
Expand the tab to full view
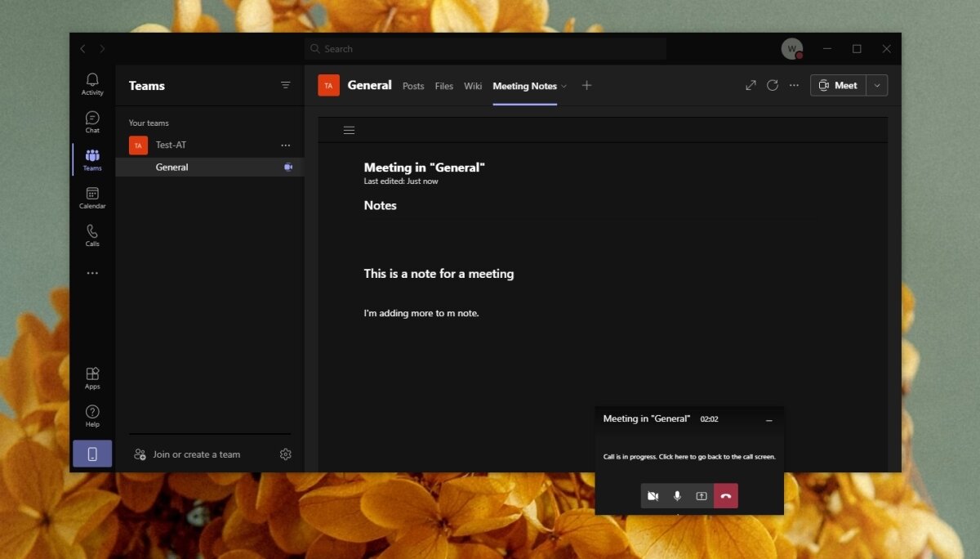click(751, 85)
